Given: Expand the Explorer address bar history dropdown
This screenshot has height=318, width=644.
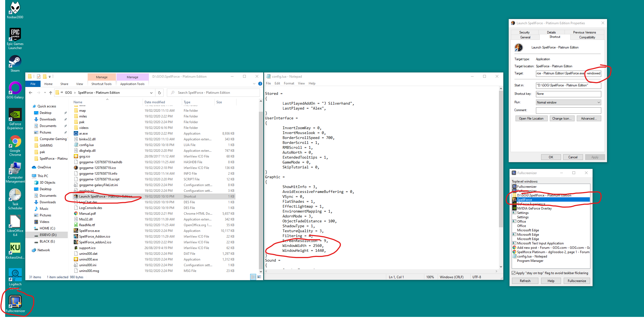Looking at the screenshot, I should (151, 93).
